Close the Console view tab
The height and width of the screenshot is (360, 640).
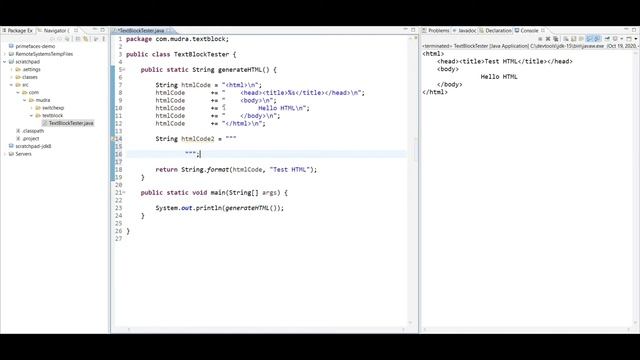point(543,31)
